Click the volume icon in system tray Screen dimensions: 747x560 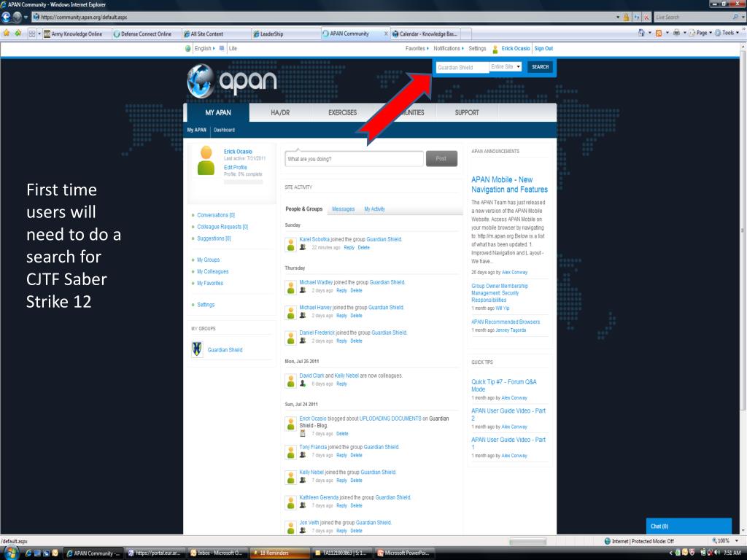point(717,553)
